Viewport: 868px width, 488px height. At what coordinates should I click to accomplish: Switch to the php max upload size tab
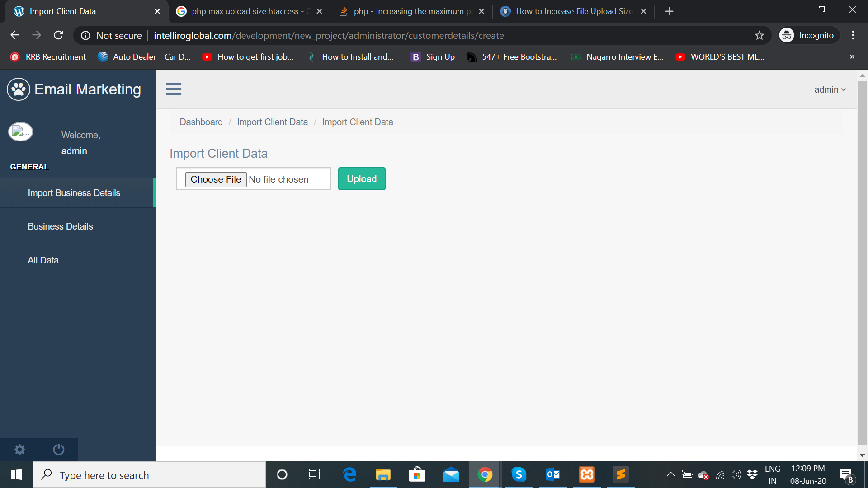[245, 11]
